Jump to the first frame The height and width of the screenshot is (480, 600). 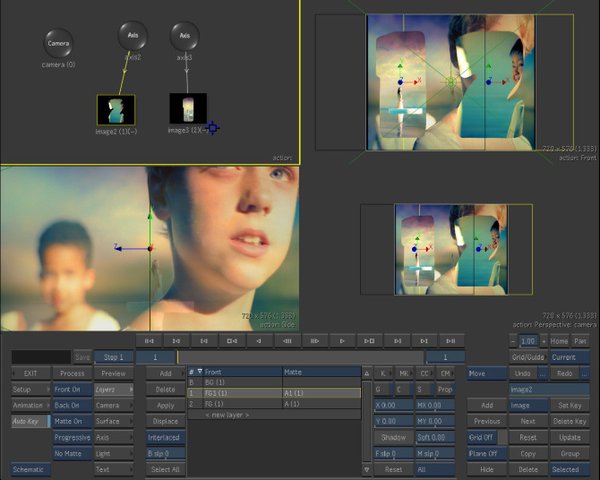tap(147, 341)
